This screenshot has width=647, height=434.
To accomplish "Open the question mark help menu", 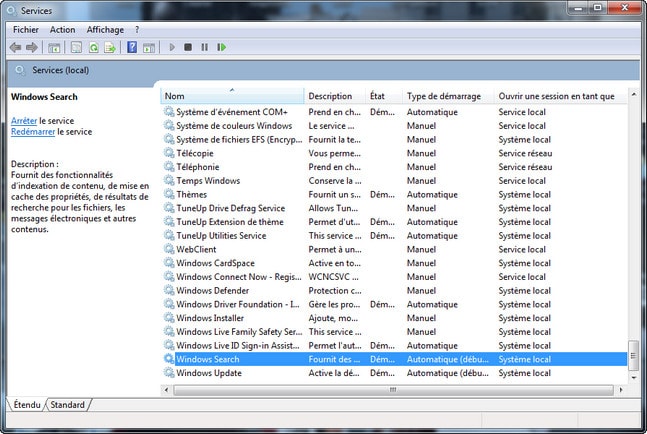I will [137, 30].
